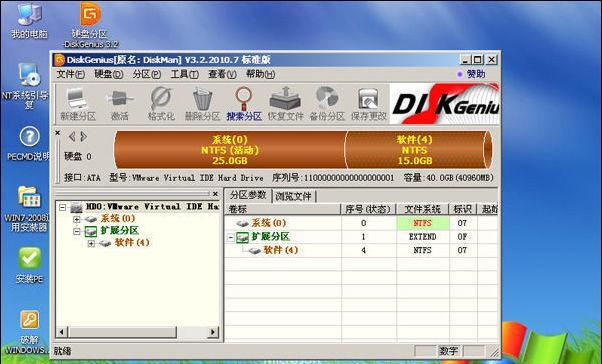Close the tree panel with x button
This screenshot has width=602, height=364.
(x=215, y=194)
